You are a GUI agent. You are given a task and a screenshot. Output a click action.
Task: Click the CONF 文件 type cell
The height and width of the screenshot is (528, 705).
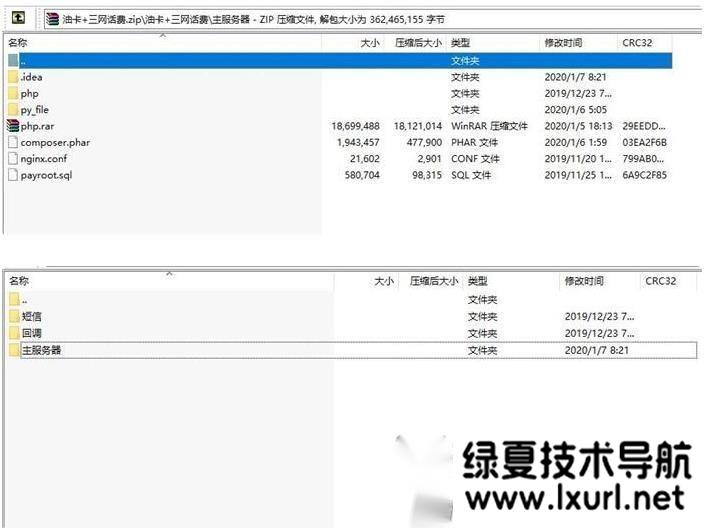(475, 159)
